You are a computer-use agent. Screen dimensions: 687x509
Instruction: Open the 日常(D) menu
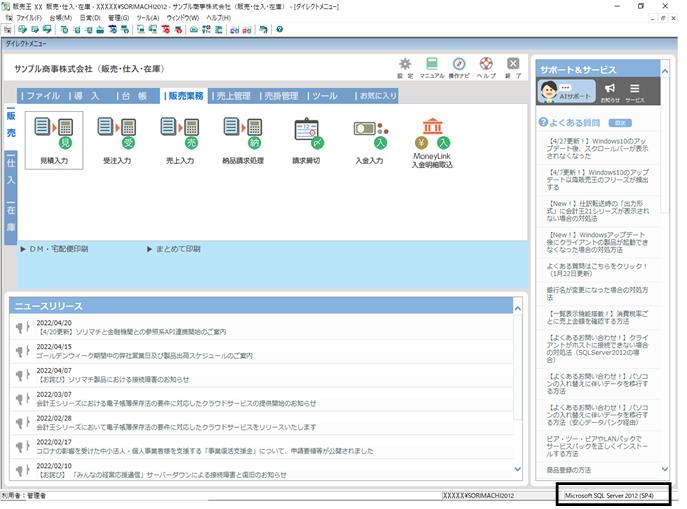click(90, 18)
